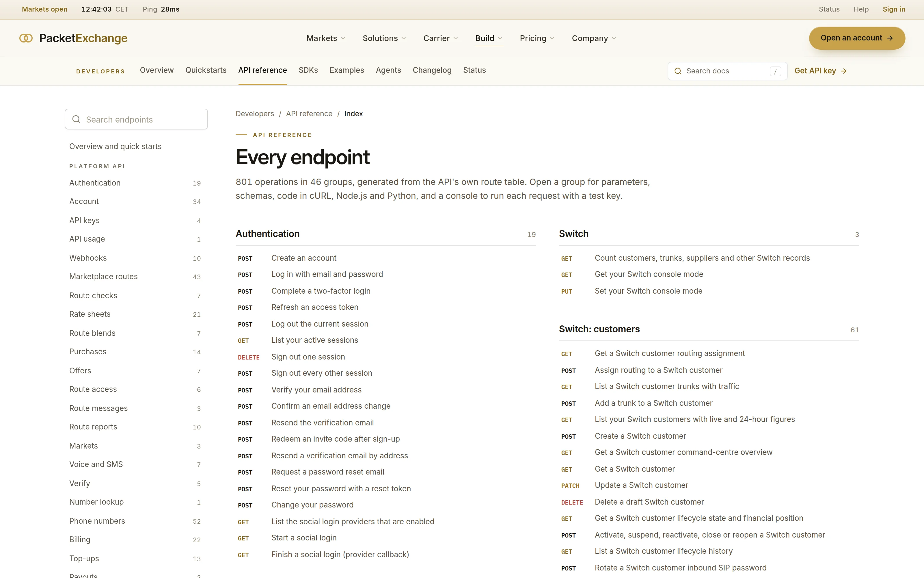Expand the Carrier menu chevron
924x578 pixels.
(x=456, y=38)
